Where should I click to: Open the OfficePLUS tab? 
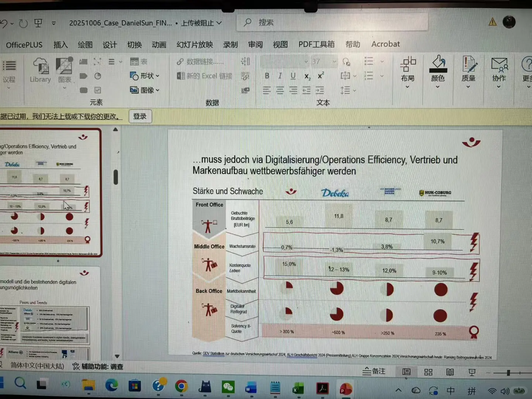point(24,45)
